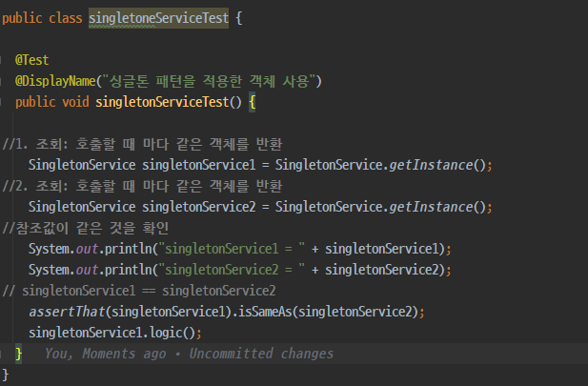Click the isSameAs method call
The width and height of the screenshot is (588, 386).
(265, 312)
